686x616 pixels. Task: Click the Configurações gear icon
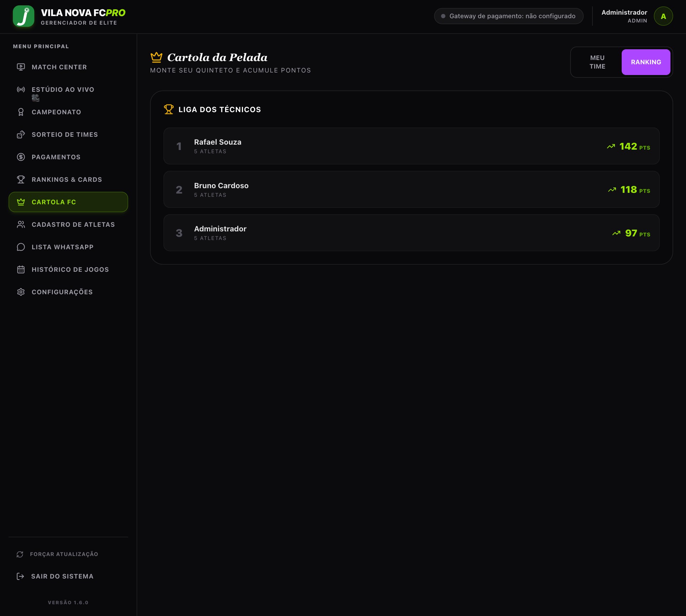(x=21, y=292)
